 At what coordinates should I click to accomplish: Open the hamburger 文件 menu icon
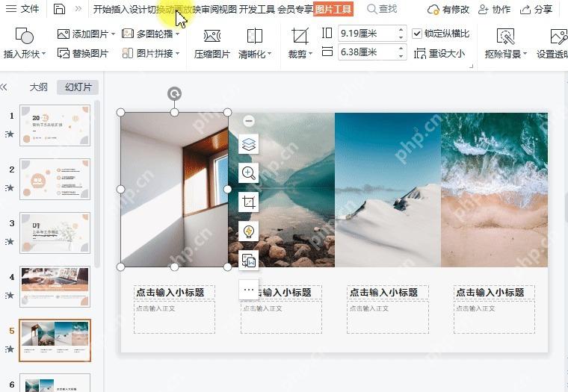[x=11, y=9]
